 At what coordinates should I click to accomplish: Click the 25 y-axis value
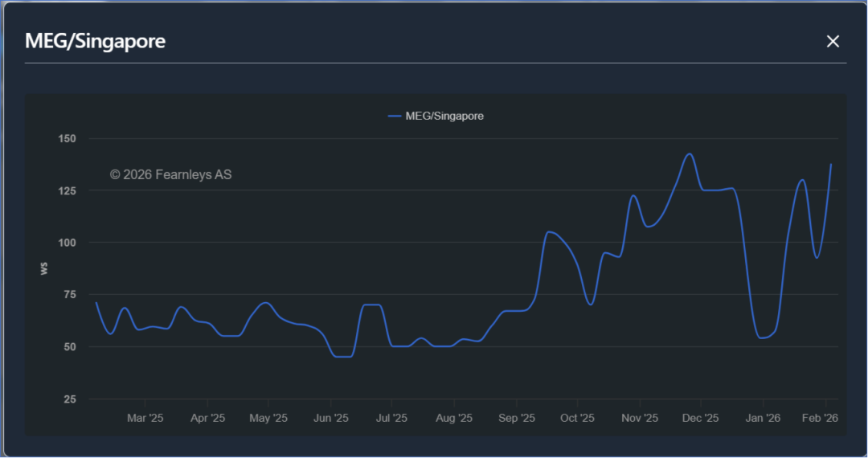coord(70,399)
